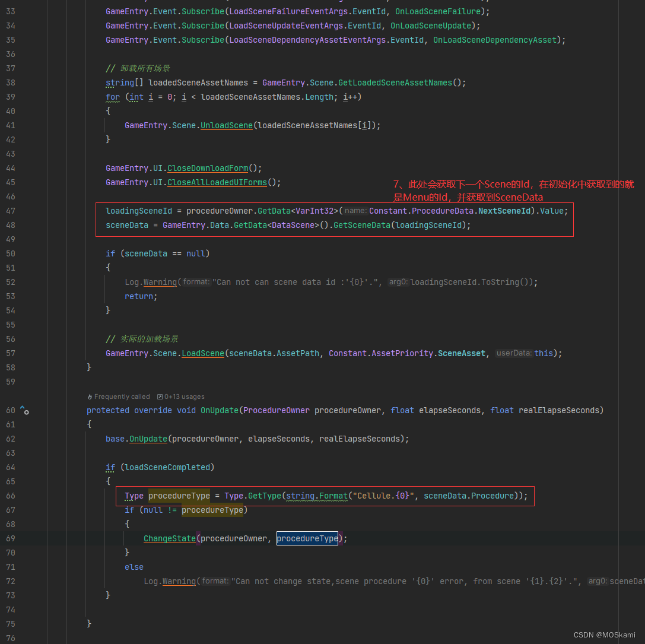This screenshot has height=644, width=645.
Task: Click the name: inlay hint on line 47
Action: coord(355,211)
